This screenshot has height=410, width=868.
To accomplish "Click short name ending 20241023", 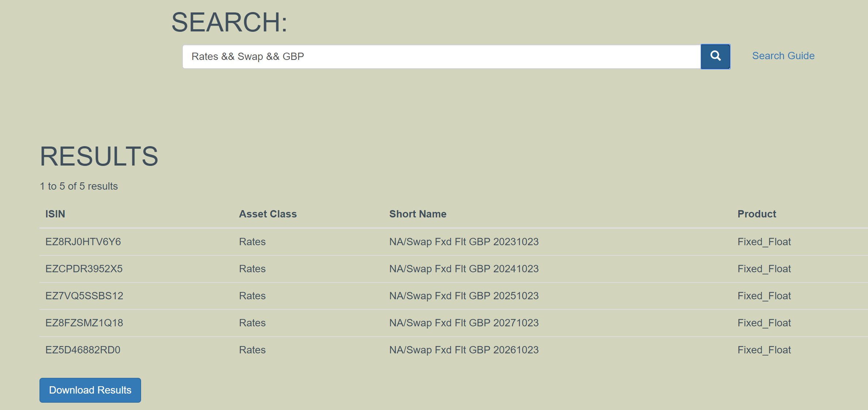I will [464, 269].
